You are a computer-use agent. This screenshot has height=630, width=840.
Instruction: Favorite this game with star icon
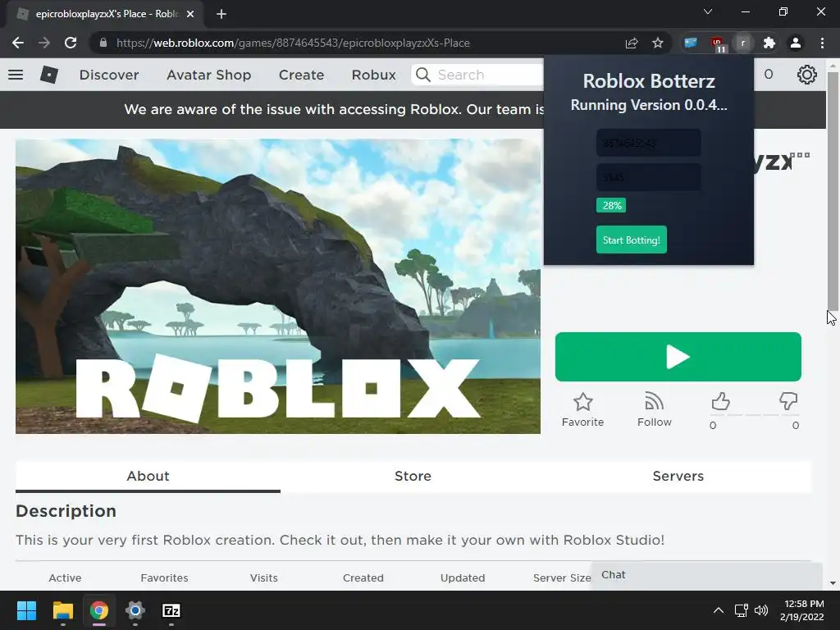coord(583,402)
